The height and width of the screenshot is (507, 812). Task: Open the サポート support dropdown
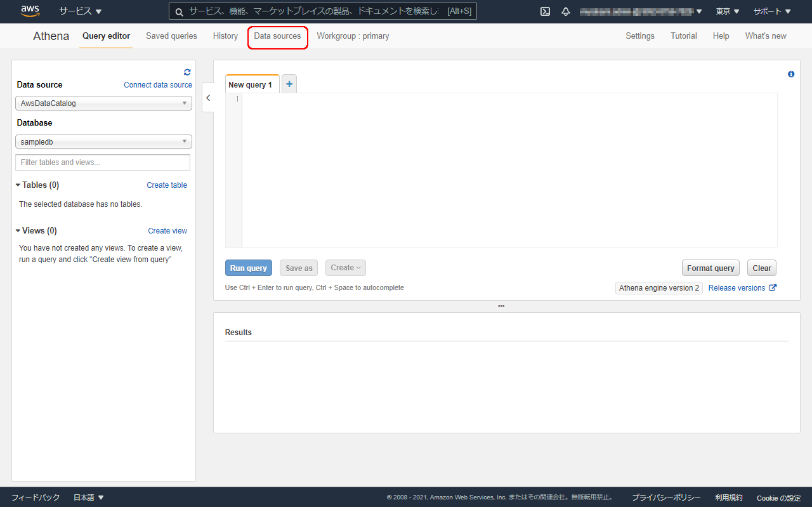(772, 11)
